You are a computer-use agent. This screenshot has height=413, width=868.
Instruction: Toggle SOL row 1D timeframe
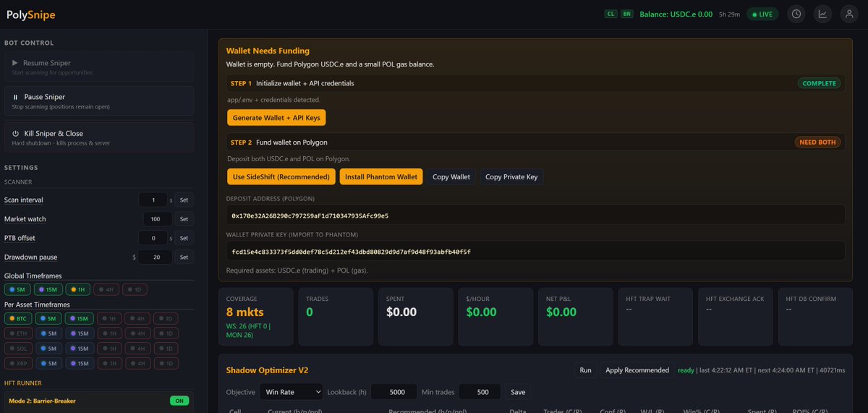point(164,348)
